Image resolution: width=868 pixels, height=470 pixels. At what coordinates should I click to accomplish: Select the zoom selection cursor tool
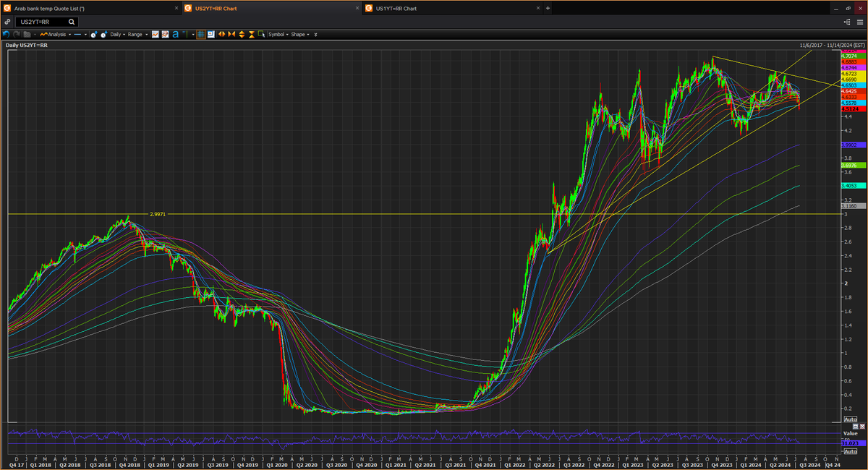(262, 34)
